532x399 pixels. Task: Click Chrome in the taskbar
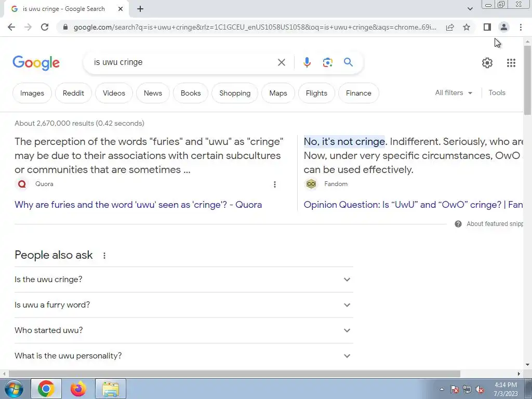(46, 389)
